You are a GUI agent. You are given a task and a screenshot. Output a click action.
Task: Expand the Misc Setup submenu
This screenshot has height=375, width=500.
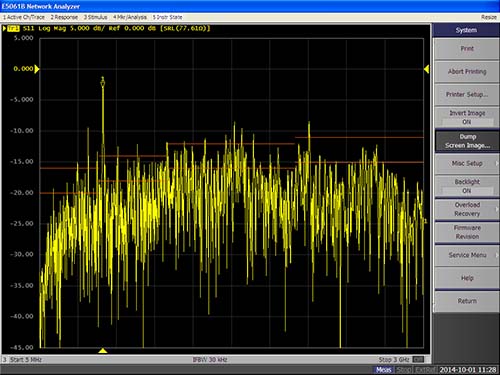pyautogui.click(x=467, y=164)
